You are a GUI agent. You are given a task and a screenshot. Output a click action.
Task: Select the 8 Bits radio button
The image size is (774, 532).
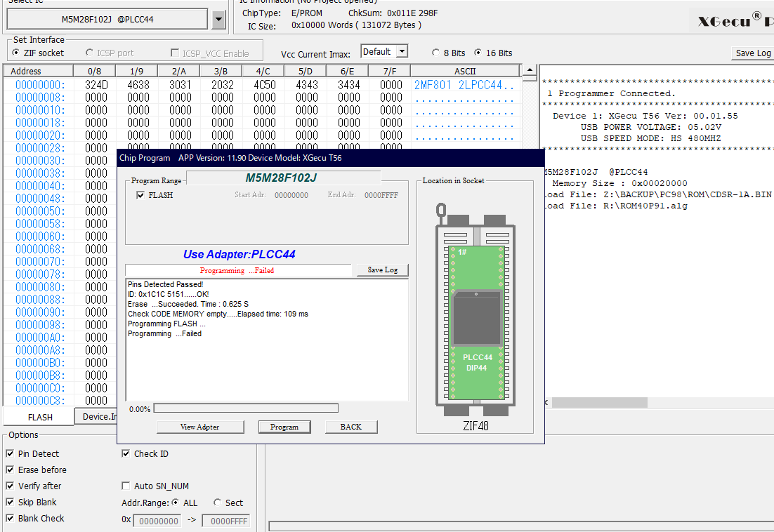click(x=435, y=53)
